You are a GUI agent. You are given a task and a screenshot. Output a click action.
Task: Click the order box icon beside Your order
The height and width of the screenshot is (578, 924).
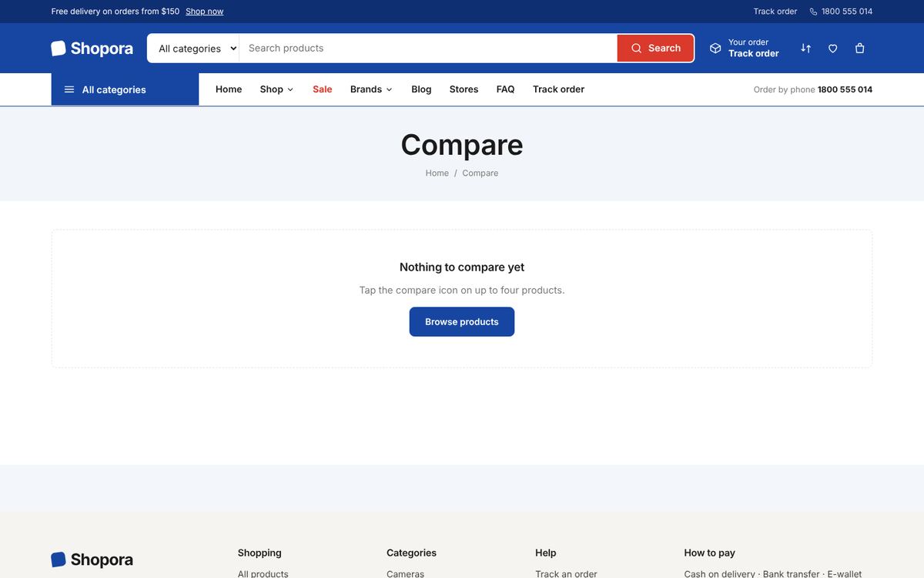click(715, 48)
